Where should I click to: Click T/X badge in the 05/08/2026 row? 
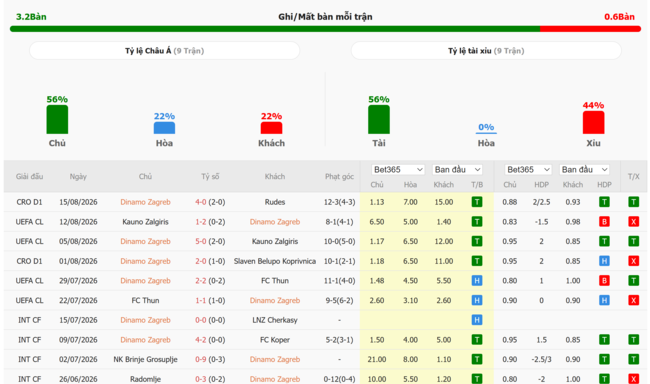click(x=633, y=241)
